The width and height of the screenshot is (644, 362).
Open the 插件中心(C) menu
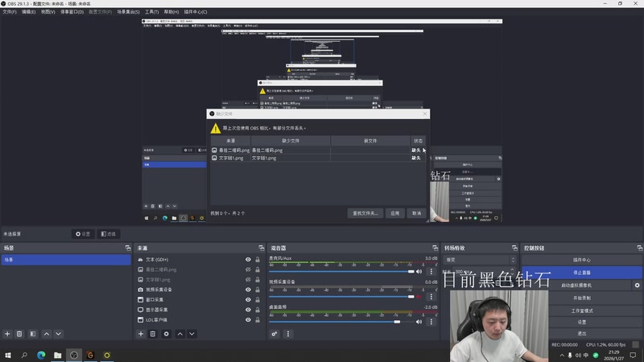196,12
